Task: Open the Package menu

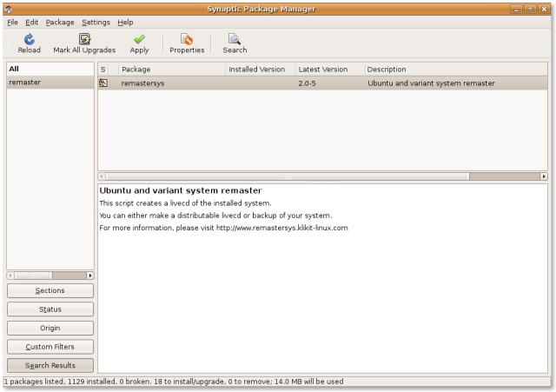Action: 60,22
